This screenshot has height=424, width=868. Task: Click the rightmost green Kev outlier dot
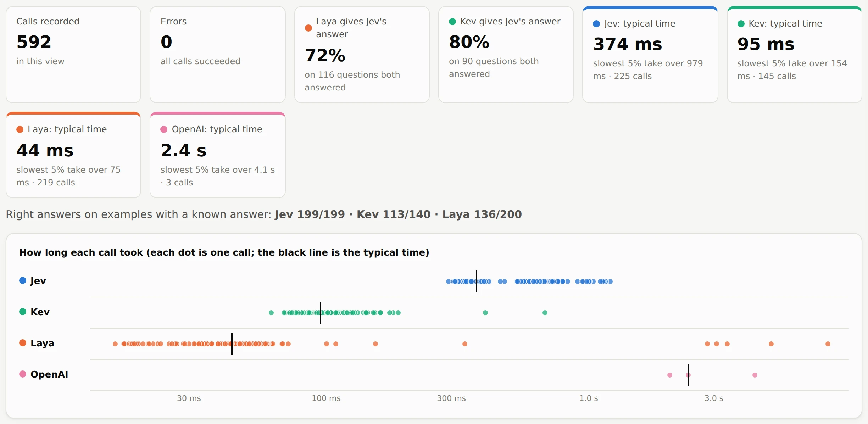tap(545, 313)
